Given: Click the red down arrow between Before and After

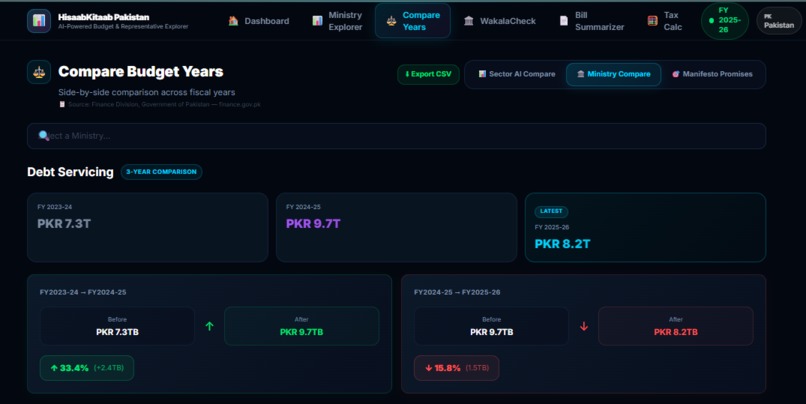Looking at the screenshot, I should pos(584,326).
